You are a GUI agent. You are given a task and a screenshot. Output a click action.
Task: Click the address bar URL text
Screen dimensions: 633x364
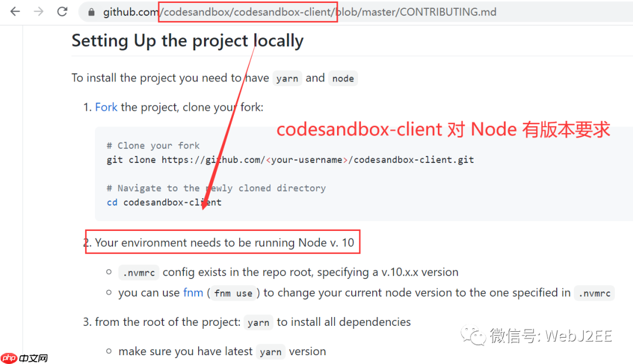(410, 11)
